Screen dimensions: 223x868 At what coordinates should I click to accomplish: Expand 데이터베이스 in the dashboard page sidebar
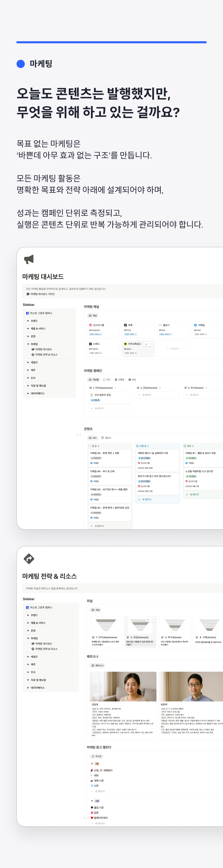click(28, 394)
